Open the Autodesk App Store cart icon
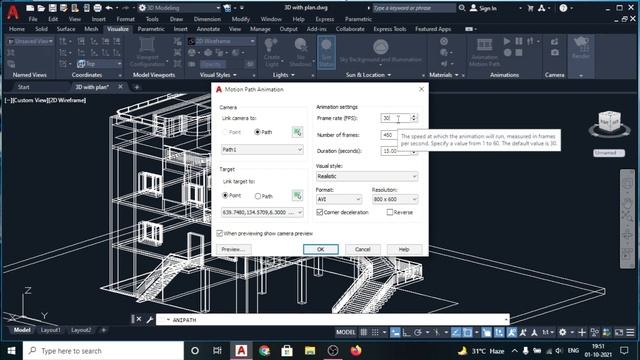Screen dimensions: 640x360 (x=531, y=8)
